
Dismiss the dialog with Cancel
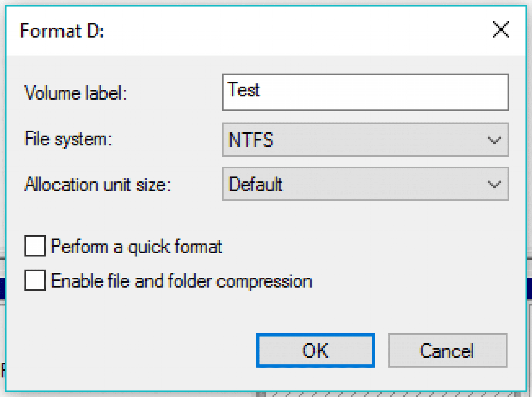[x=448, y=350]
